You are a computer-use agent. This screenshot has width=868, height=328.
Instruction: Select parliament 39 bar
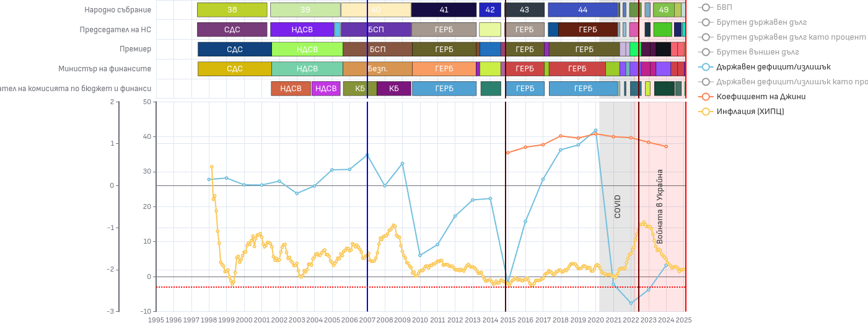click(x=305, y=10)
